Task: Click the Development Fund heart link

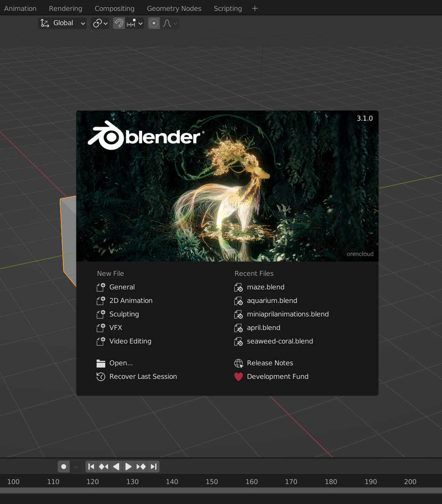Action: tap(277, 377)
